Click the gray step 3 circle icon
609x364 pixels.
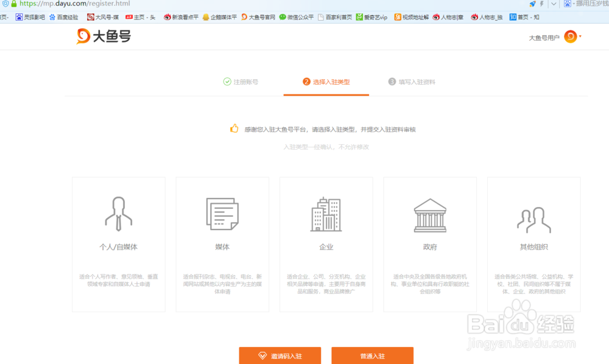(x=392, y=82)
